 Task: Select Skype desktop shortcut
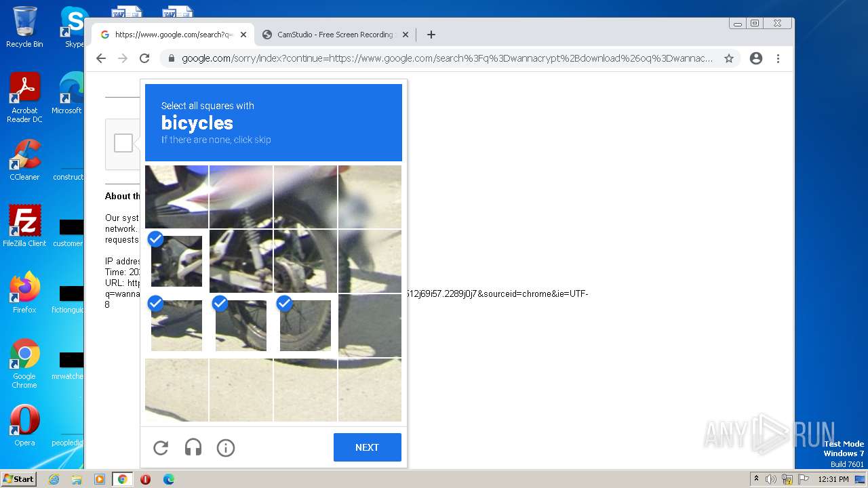click(73, 27)
